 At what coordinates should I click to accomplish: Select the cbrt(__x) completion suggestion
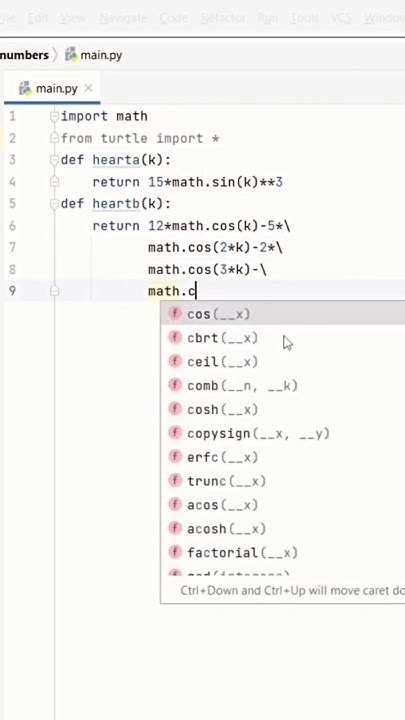pos(282,338)
